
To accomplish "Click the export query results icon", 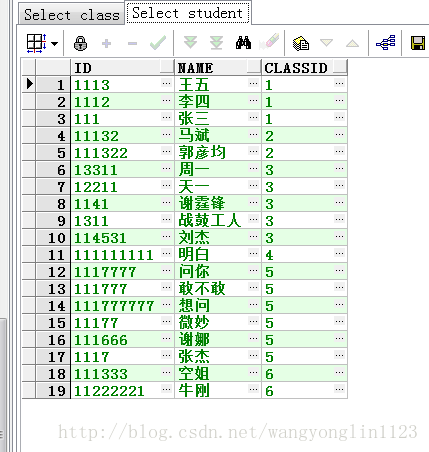I will [301, 43].
